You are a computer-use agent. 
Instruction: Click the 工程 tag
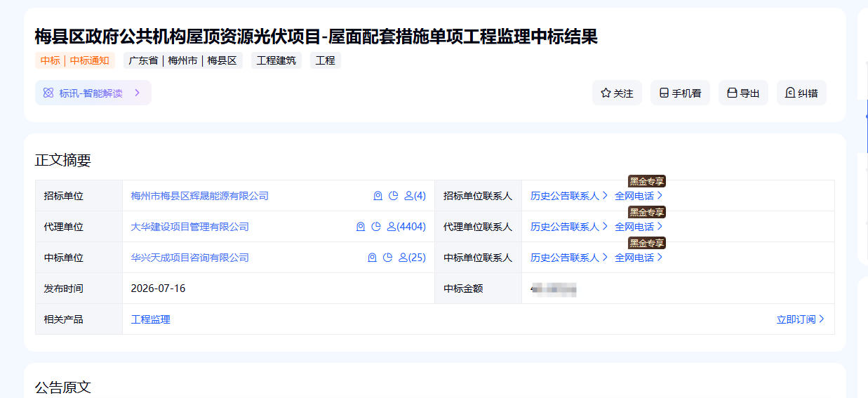coord(326,60)
